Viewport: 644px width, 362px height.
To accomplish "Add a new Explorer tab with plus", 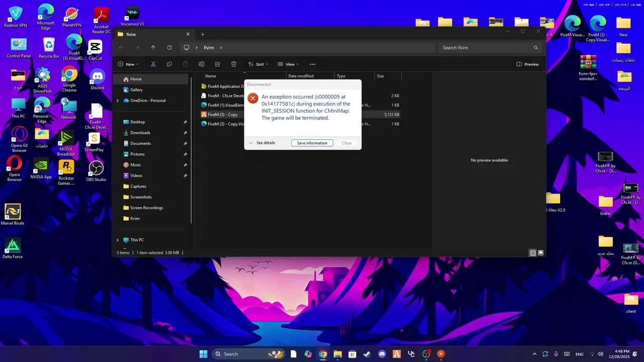I will 203,34.
